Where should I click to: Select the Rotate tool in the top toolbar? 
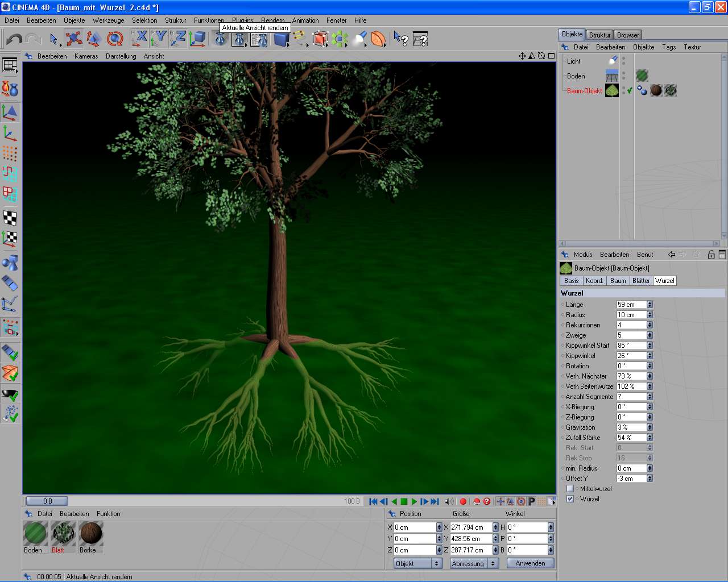(114, 39)
